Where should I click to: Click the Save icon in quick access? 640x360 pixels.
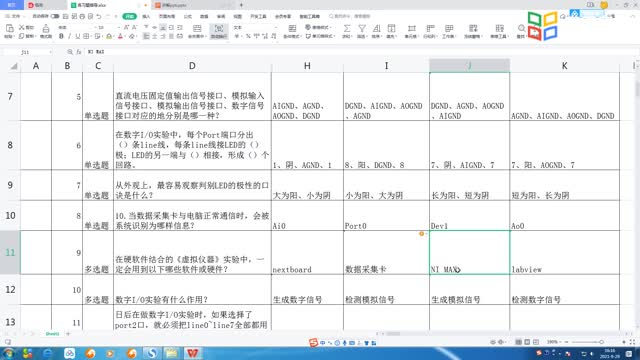tap(66, 16)
